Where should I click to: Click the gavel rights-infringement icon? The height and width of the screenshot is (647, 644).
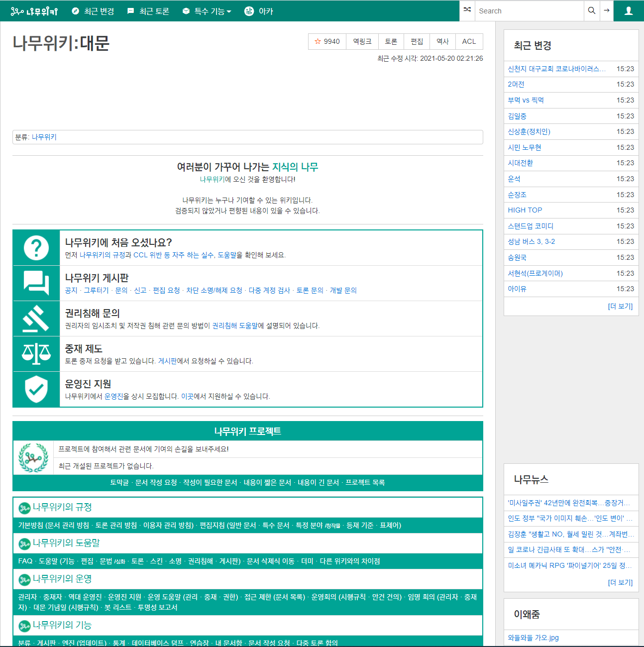[36, 319]
